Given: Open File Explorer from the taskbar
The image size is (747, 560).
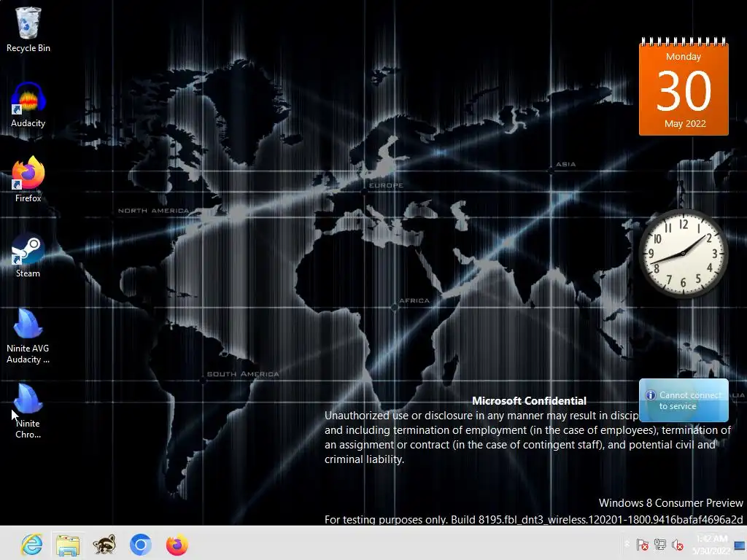Looking at the screenshot, I should tap(68, 544).
